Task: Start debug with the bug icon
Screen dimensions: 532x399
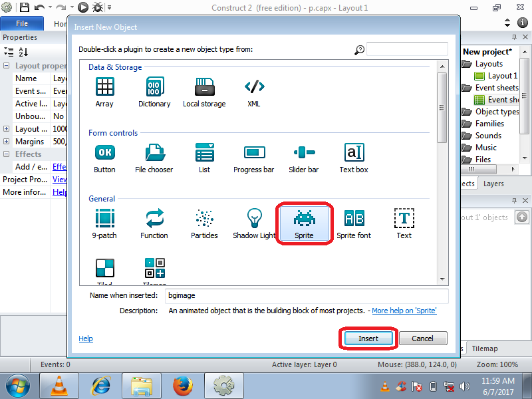Action: [x=98, y=7]
